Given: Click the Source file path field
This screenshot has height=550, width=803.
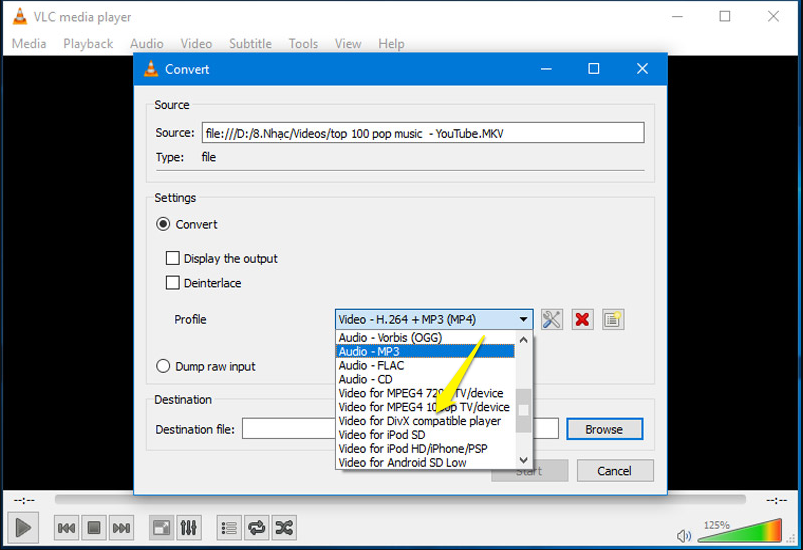Looking at the screenshot, I should click(423, 133).
